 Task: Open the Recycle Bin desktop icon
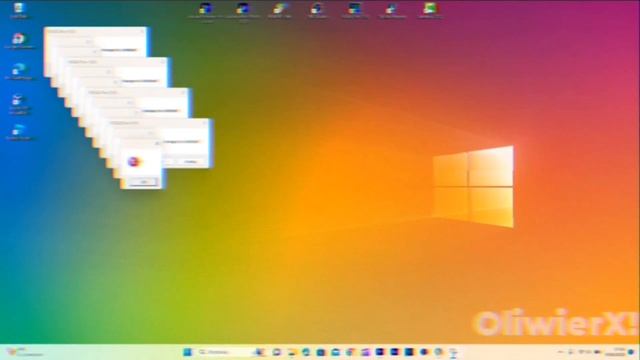coord(18,10)
